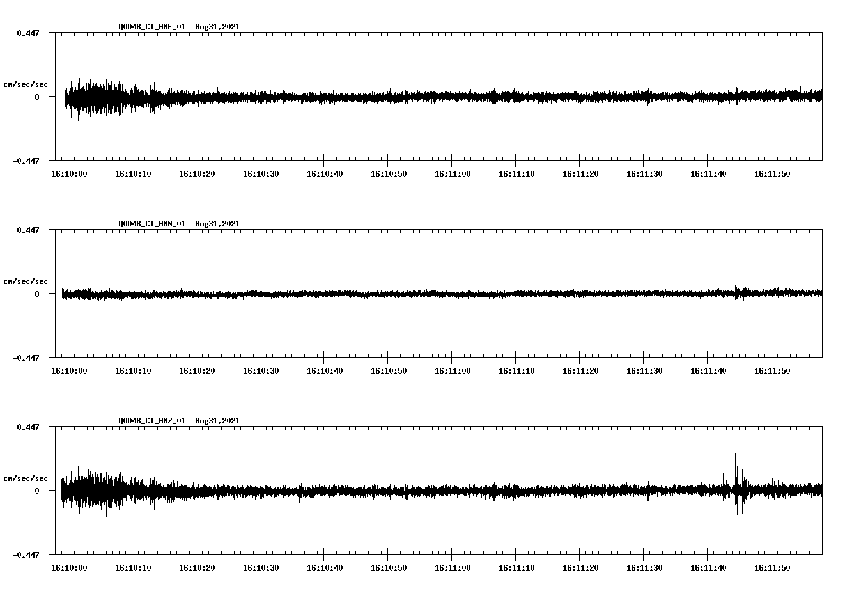Click the 16:10:50 time label under HNE plot
This screenshot has width=868, height=591.
pyautogui.click(x=389, y=174)
